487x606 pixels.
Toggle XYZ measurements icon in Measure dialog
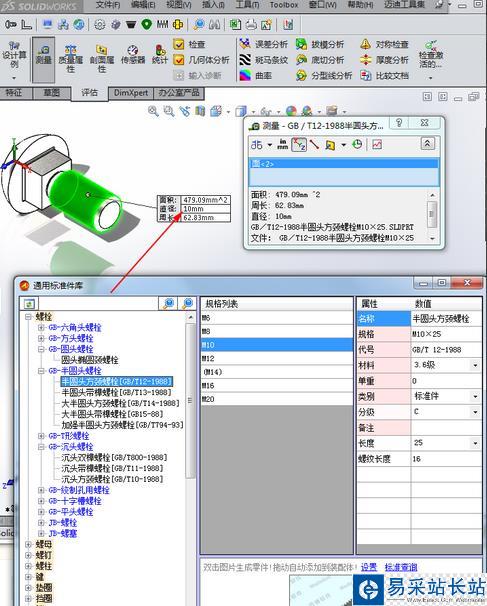click(x=299, y=145)
